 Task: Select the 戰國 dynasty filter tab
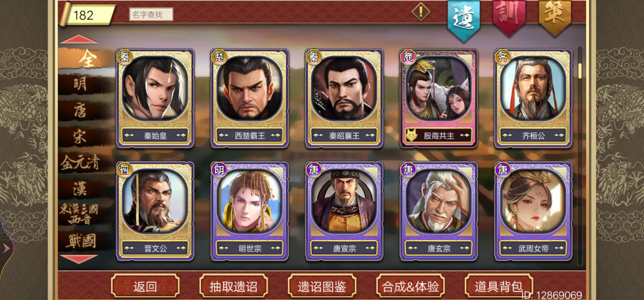click(81, 241)
